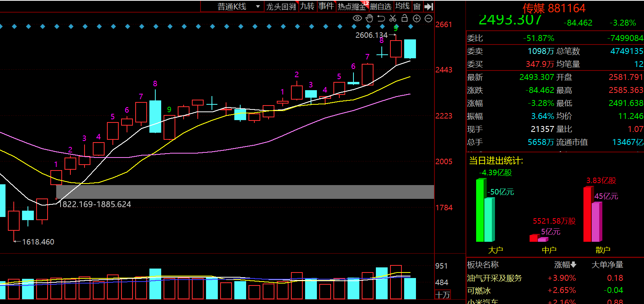Zoom in with the plus circle icon

click(x=417, y=19)
